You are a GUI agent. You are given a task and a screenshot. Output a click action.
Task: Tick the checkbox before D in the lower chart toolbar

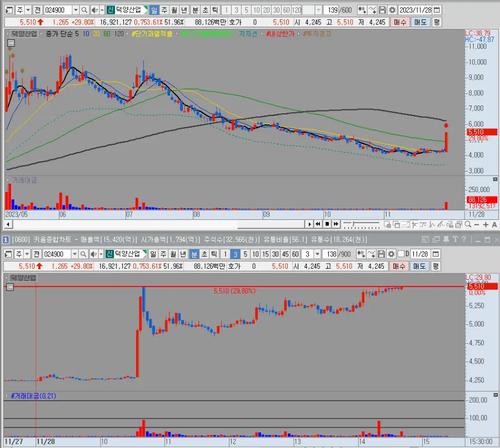pyautogui.click(x=401, y=254)
